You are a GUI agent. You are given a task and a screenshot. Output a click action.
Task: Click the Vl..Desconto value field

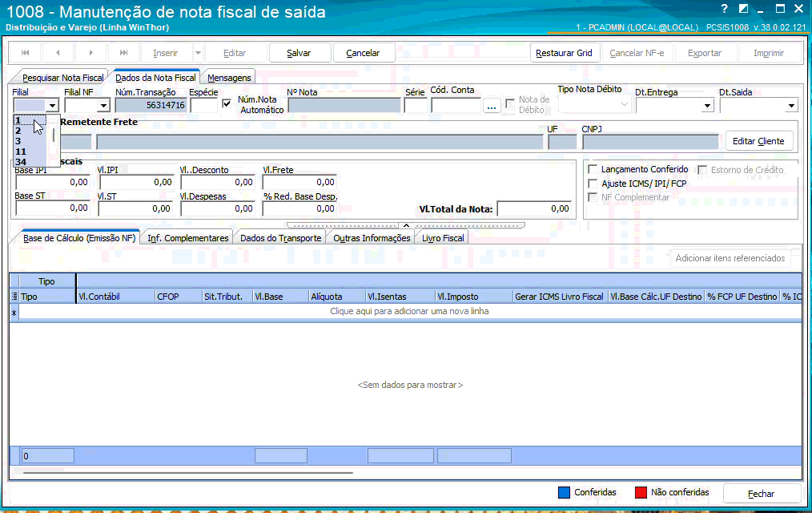coord(218,182)
